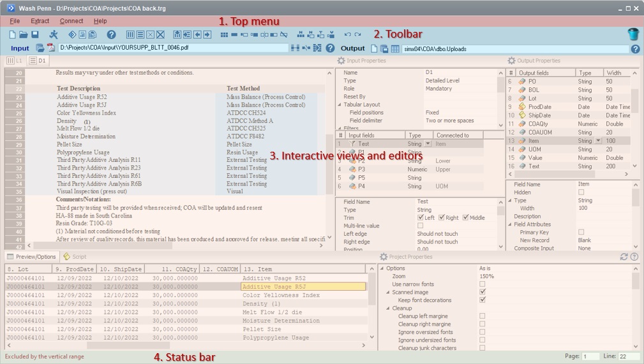
Task: Click the help icon next to Output path
Action: pyautogui.click(x=635, y=48)
